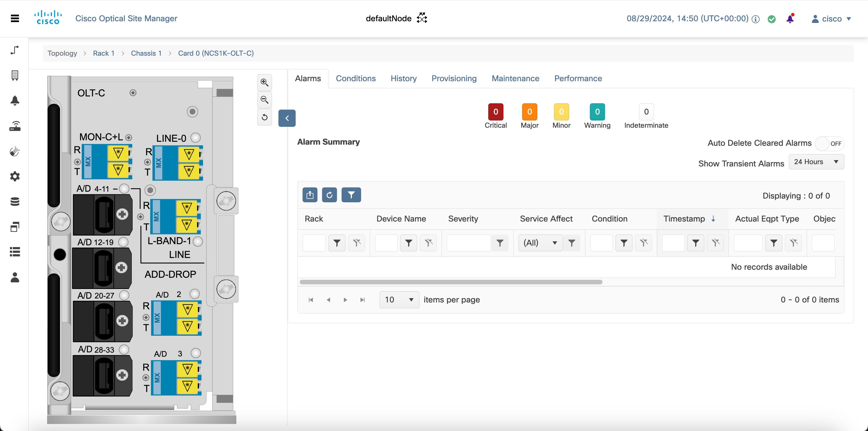The width and height of the screenshot is (868, 431).
Task: Click the alarm table horizontal scrollbar
Action: point(451,282)
